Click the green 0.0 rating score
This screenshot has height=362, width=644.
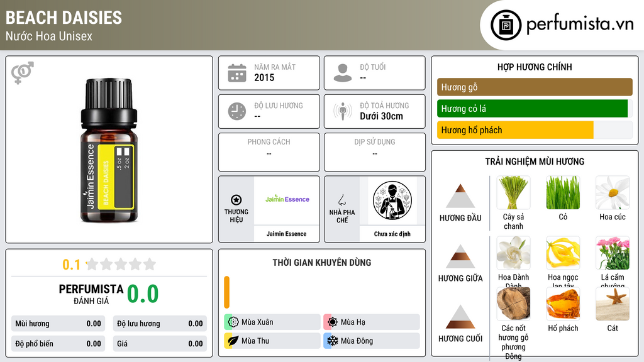143,293
